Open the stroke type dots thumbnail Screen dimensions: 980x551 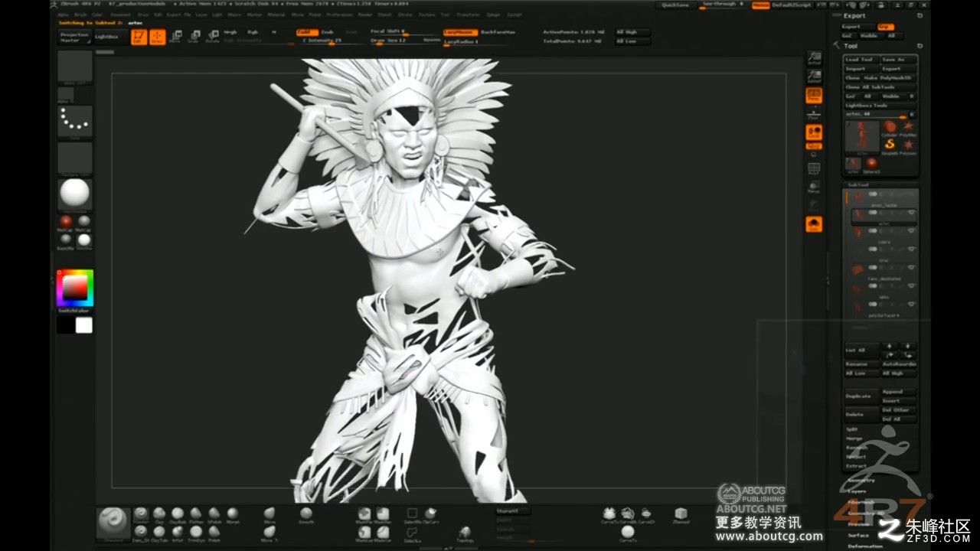pyautogui.click(x=75, y=122)
